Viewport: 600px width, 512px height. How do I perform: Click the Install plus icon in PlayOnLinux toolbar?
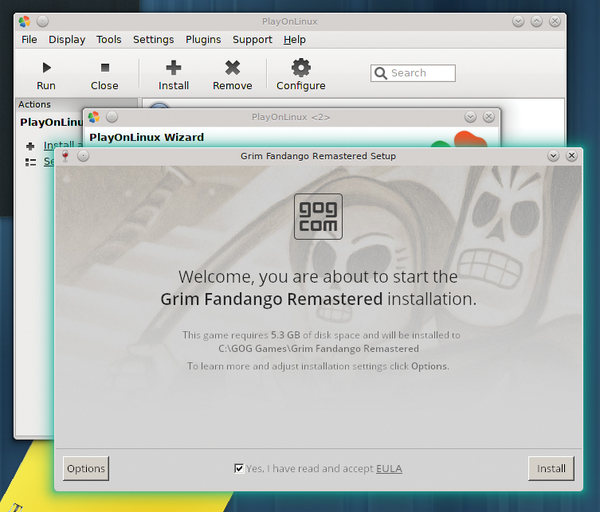tap(174, 68)
